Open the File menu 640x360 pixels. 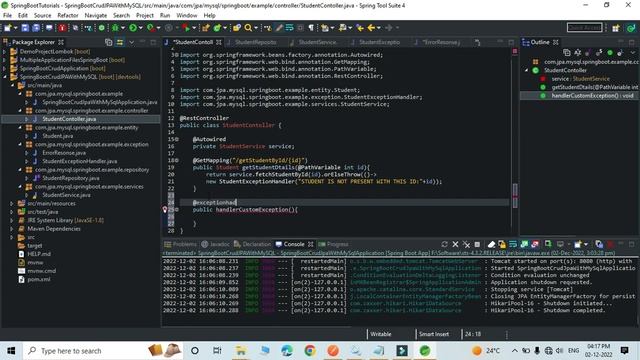[7, 15]
